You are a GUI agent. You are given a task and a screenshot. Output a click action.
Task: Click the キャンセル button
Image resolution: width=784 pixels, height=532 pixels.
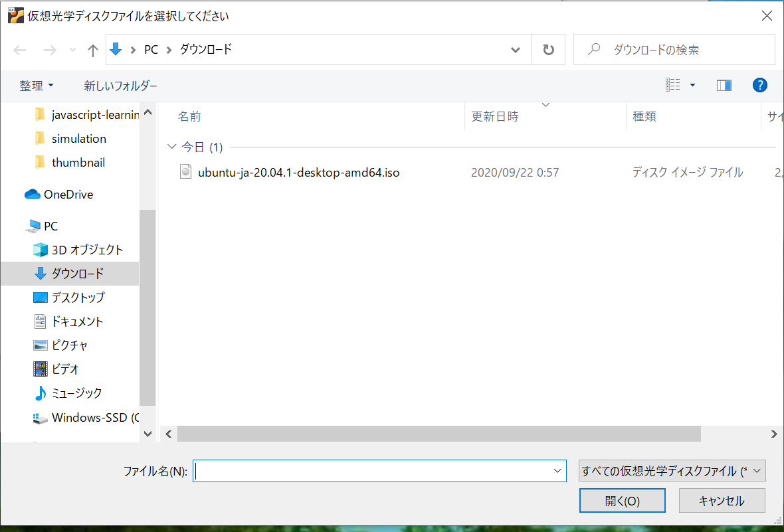tap(722, 501)
